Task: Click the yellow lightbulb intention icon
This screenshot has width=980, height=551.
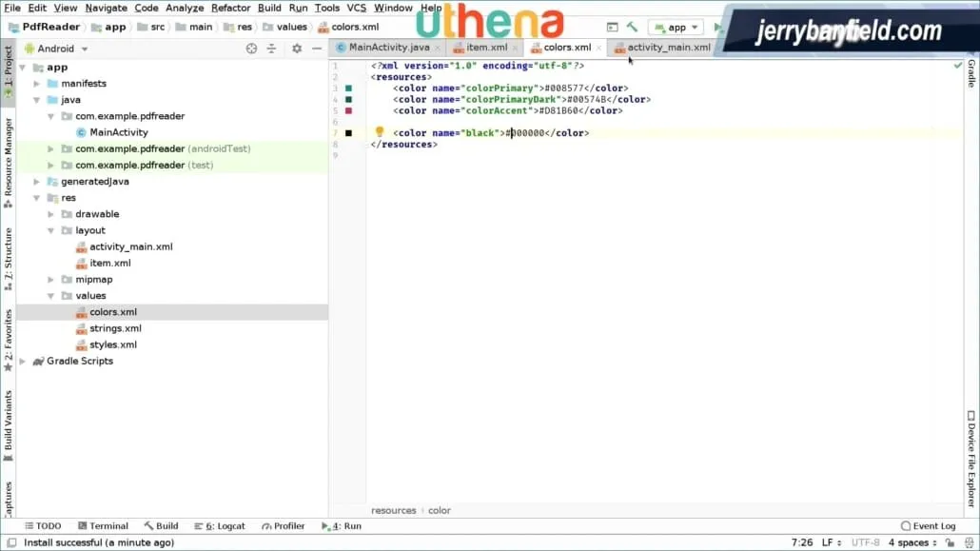Action: point(380,131)
